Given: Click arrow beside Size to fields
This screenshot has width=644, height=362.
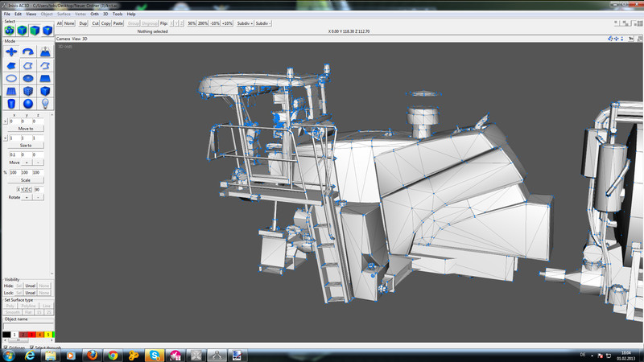Looking at the screenshot, I should pos(6,138).
